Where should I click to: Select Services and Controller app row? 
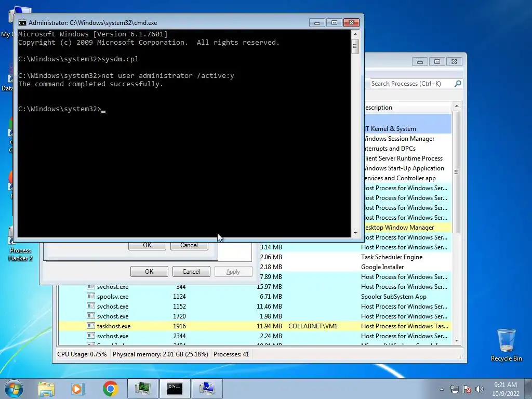coord(407,178)
